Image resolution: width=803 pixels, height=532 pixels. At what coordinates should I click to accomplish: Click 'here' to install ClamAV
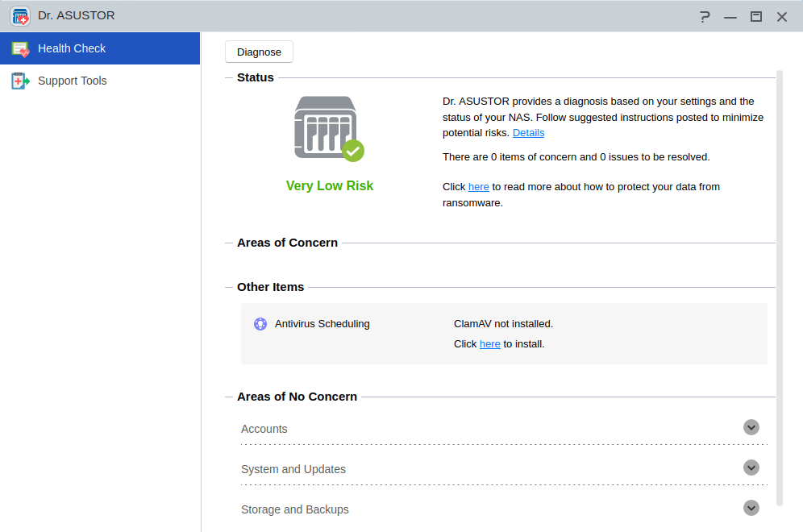(x=489, y=344)
